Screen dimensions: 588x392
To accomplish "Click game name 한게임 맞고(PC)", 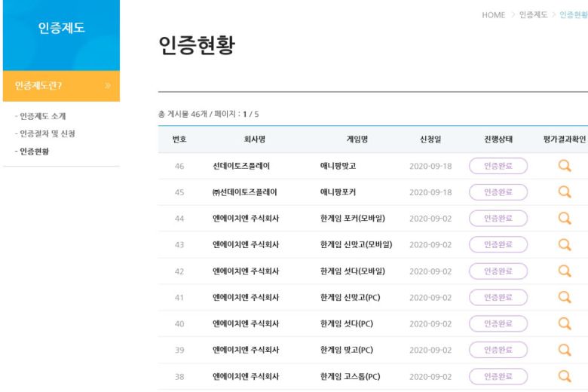I will (x=347, y=350).
